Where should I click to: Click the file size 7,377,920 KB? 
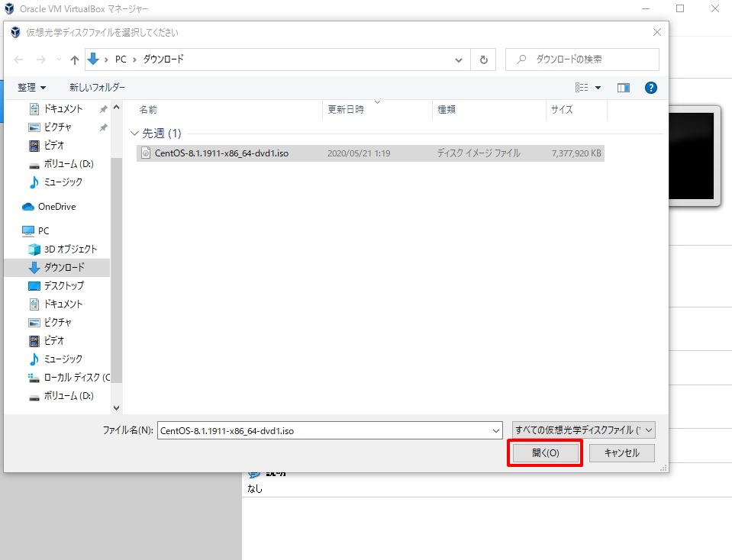coord(576,153)
